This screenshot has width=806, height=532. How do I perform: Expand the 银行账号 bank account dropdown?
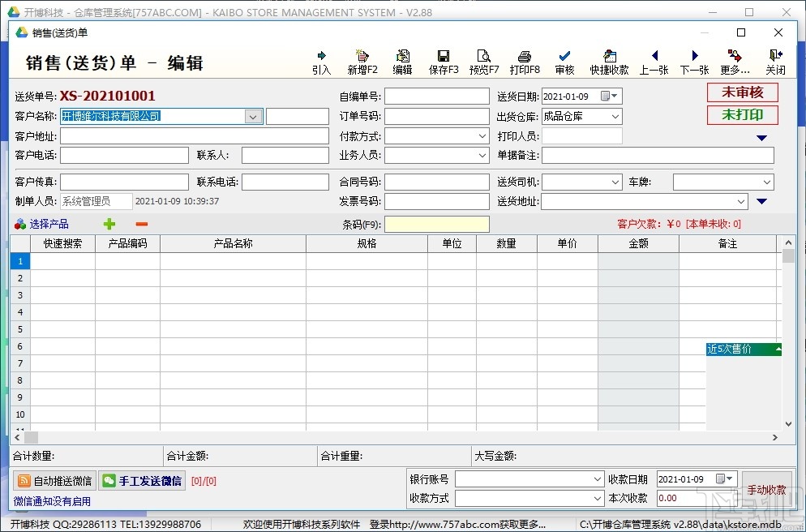[597, 479]
